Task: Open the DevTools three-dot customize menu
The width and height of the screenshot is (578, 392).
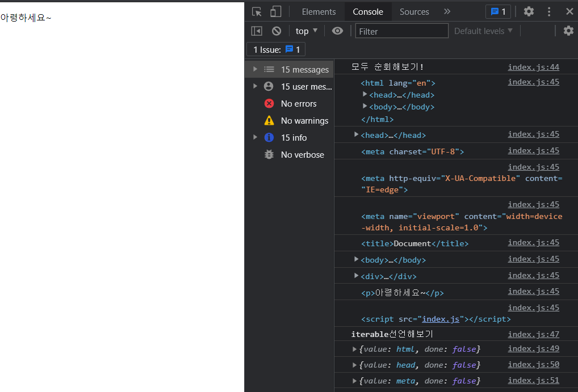Action: click(549, 11)
